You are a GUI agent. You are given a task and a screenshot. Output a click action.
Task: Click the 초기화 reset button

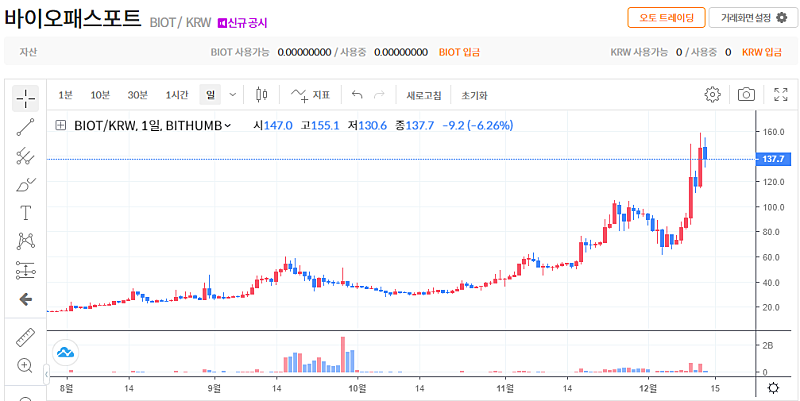point(474,95)
